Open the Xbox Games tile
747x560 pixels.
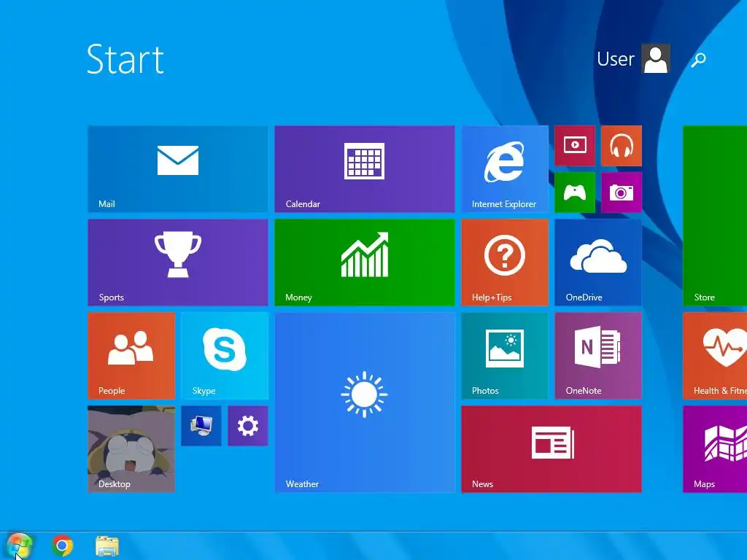click(x=575, y=192)
